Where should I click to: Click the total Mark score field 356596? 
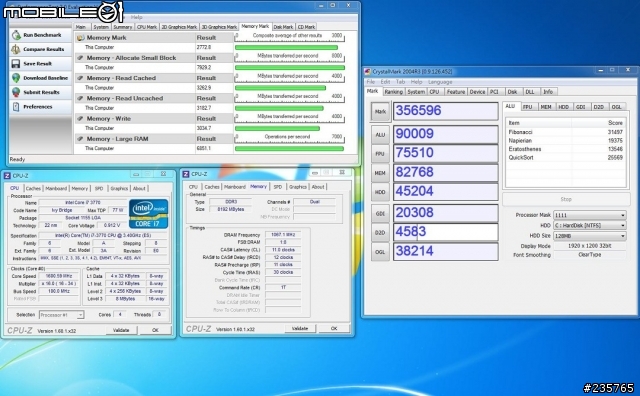(x=446, y=111)
